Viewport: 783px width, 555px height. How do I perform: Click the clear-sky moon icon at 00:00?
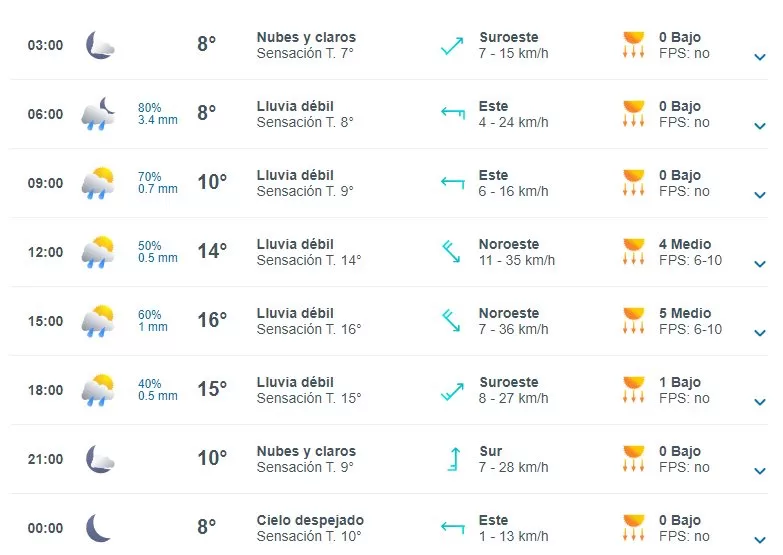(98, 528)
